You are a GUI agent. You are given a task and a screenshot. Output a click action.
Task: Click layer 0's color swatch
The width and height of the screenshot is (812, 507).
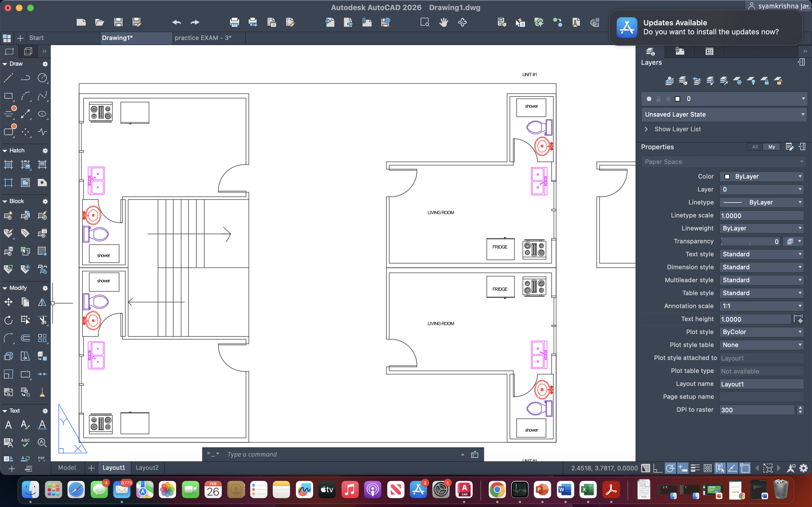[678, 99]
